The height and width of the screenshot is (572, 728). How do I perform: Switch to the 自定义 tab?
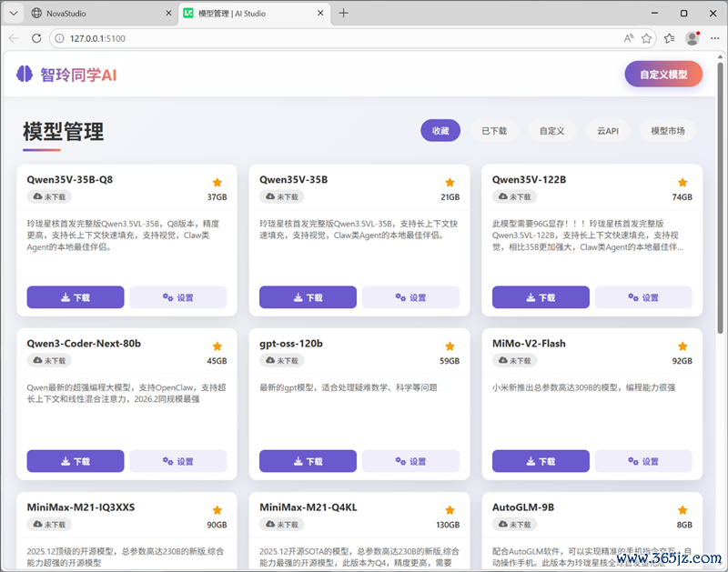tap(551, 131)
